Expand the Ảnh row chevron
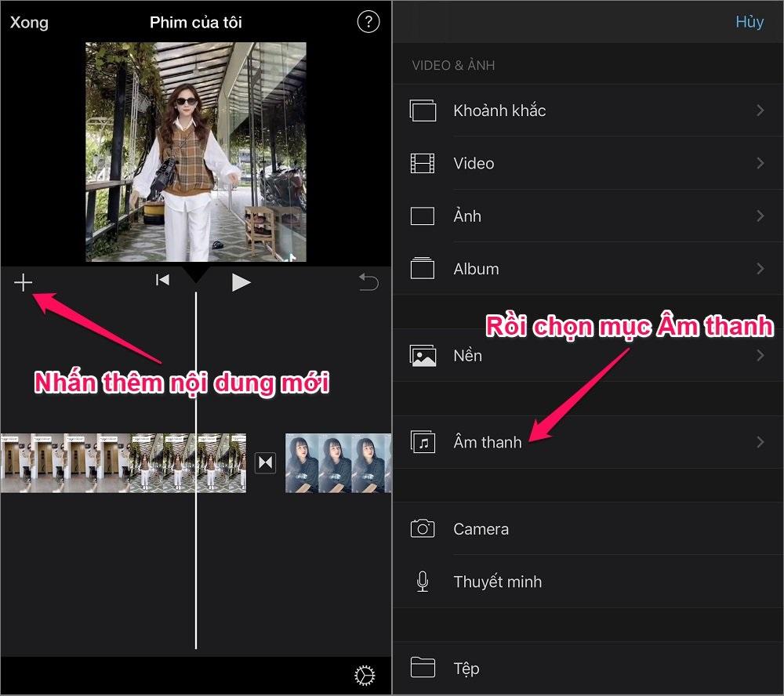 click(x=760, y=216)
